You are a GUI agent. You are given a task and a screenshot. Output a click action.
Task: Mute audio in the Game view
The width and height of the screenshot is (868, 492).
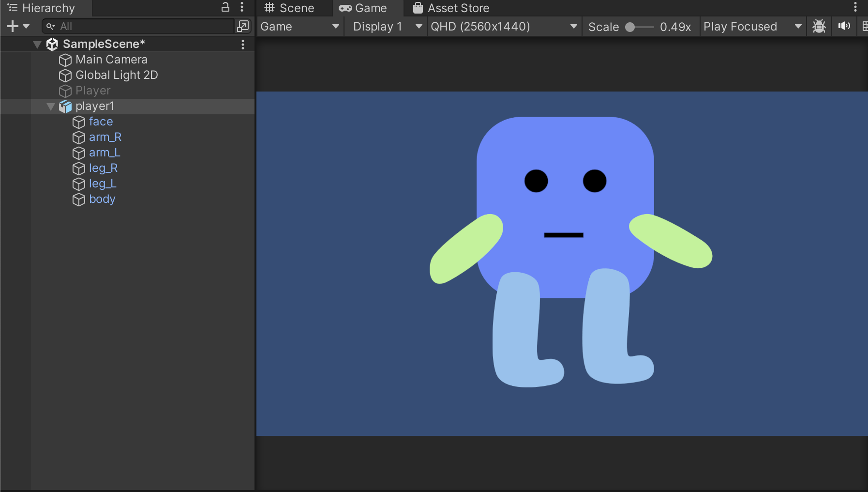pyautogui.click(x=844, y=26)
